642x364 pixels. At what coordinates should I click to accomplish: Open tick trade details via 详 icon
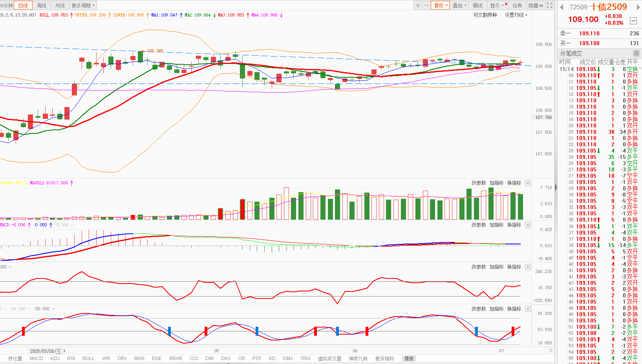[x=636, y=53]
